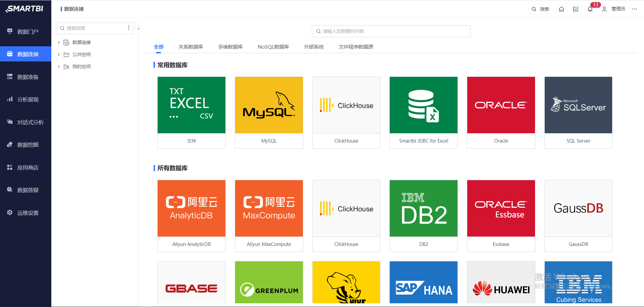Click the top-bar 搜索 button
The width and height of the screenshot is (644, 307).
pyautogui.click(x=540, y=9)
